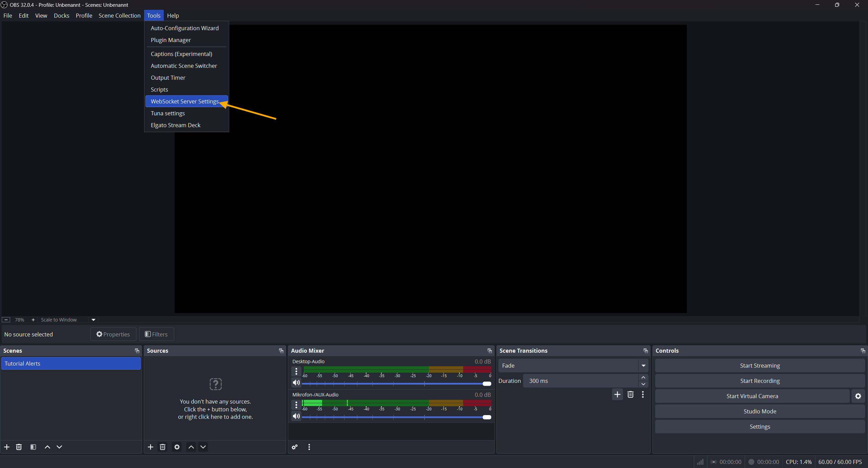
Task: Expand the Fade transition dropdown
Action: point(643,366)
